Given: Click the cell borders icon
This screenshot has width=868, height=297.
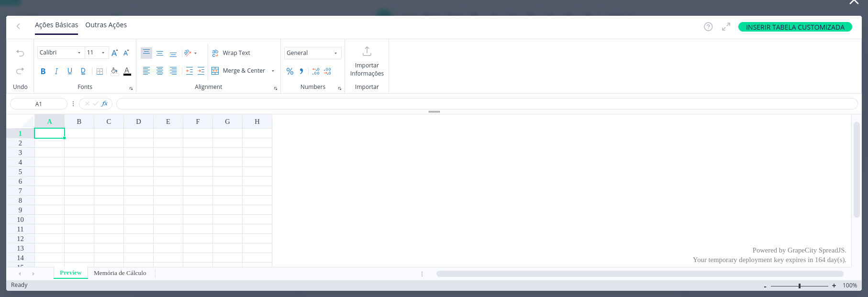Looking at the screenshot, I should [100, 71].
